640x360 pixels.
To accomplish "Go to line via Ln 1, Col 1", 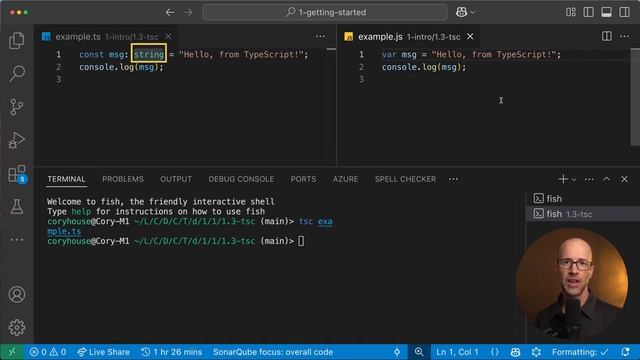I will (457, 352).
